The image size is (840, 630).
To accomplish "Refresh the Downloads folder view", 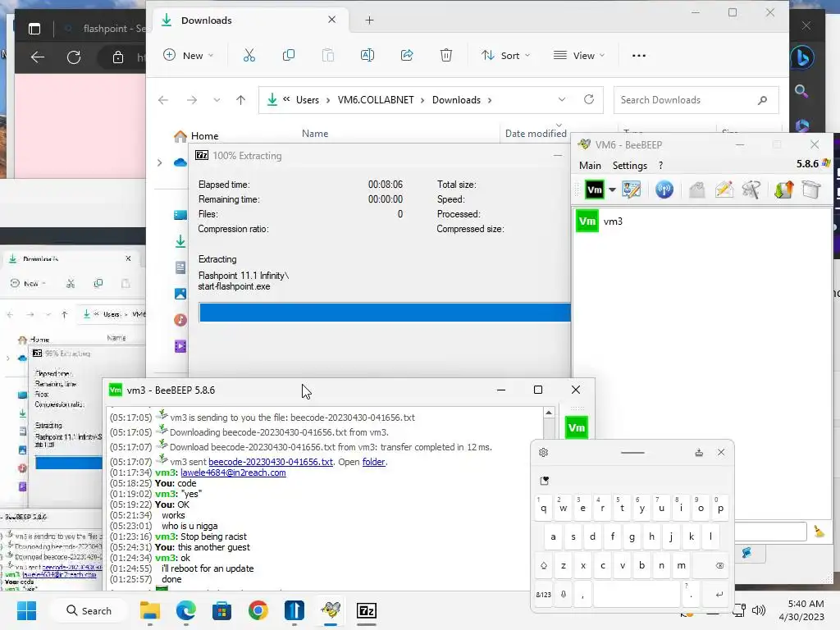I will coord(589,99).
